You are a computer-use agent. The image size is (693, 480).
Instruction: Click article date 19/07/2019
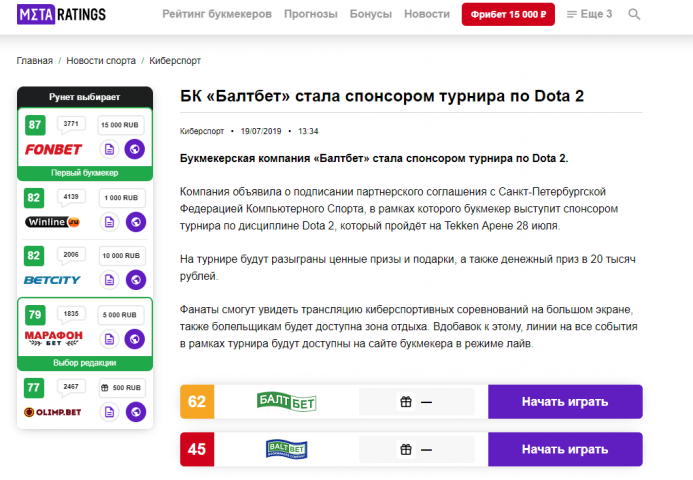coord(261,131)
